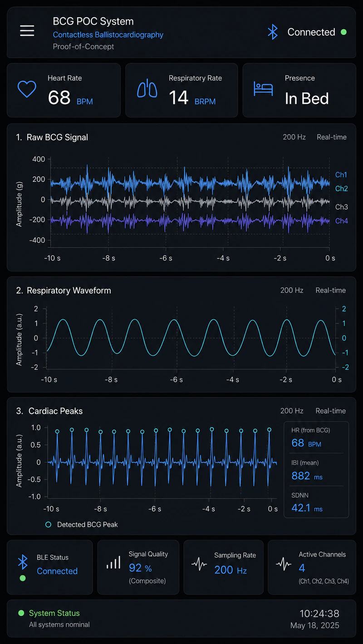
Task: Click the System Status label
Action: point(54,613)
